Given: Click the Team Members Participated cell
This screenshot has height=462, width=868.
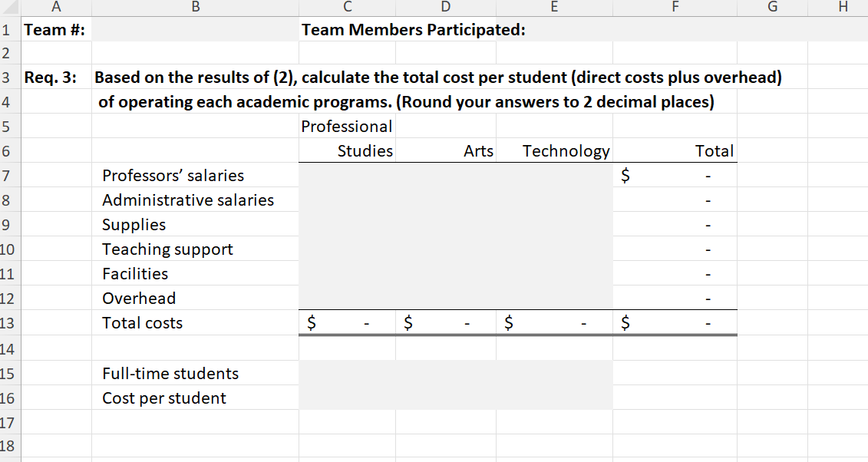Looking at the screenshot, I should click(x=414, y=31).
